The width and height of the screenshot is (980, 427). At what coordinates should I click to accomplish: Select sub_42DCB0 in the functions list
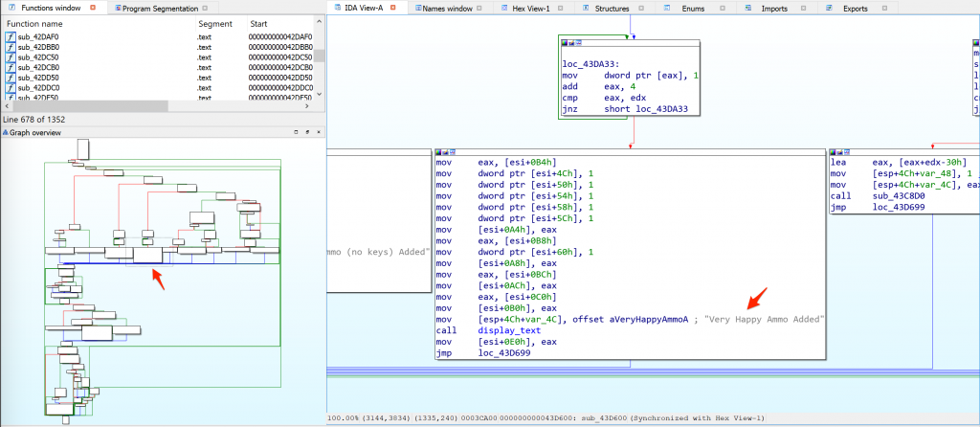pyautogui.click(x=38, y=68)
